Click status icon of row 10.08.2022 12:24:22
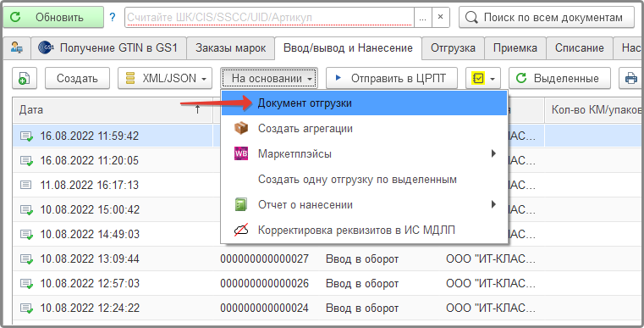 point(27,309)
